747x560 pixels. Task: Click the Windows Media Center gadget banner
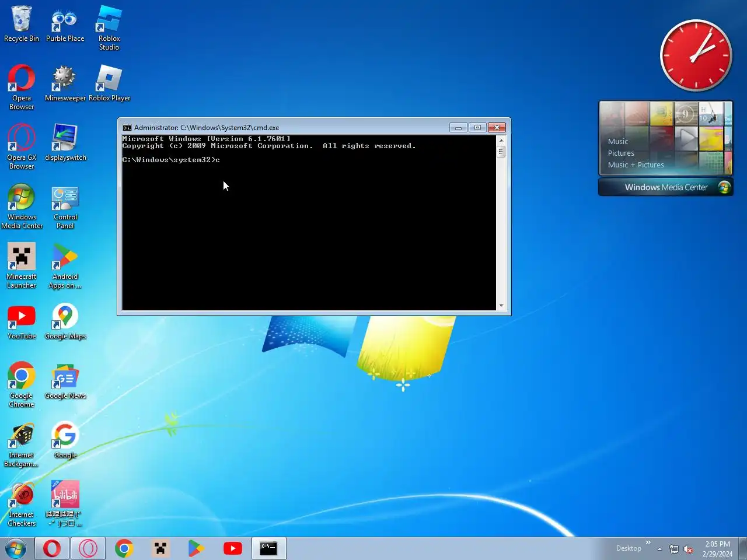[x=666, y=187]
